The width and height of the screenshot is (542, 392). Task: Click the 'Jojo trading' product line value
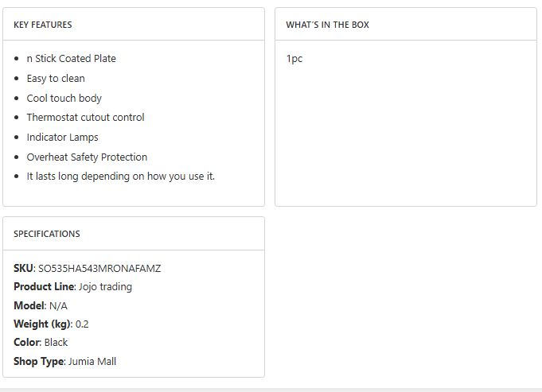tap(105, 287)
